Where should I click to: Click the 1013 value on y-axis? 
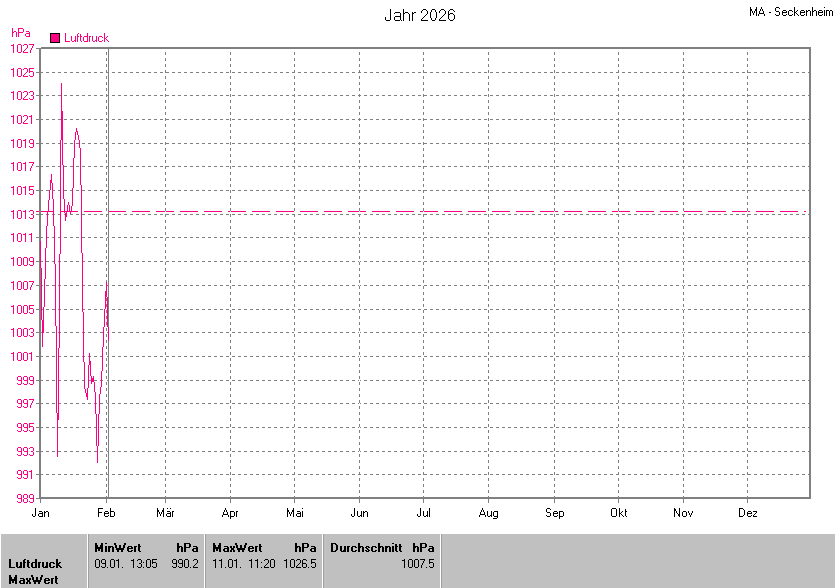click(x=23, y=214)
